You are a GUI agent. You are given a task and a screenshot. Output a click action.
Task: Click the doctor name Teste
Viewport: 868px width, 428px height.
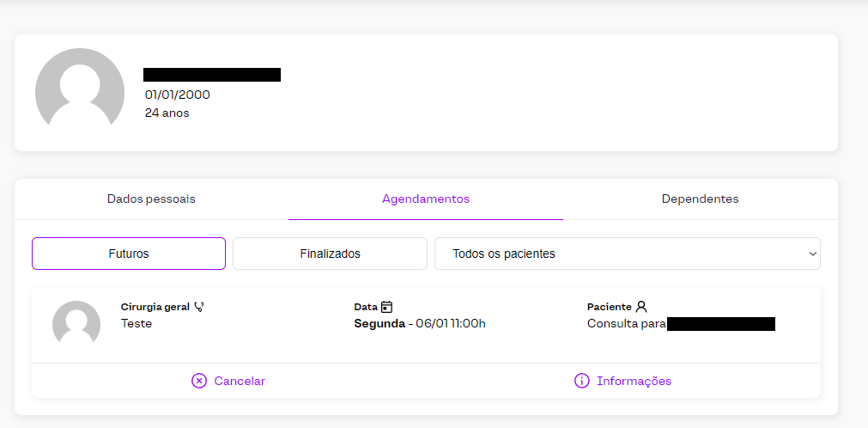click(x=137, y=324)
